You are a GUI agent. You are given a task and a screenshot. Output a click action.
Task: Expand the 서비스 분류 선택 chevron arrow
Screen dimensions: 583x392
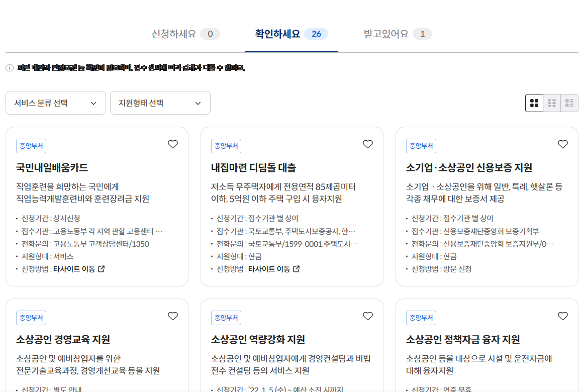tap(93, 103)
